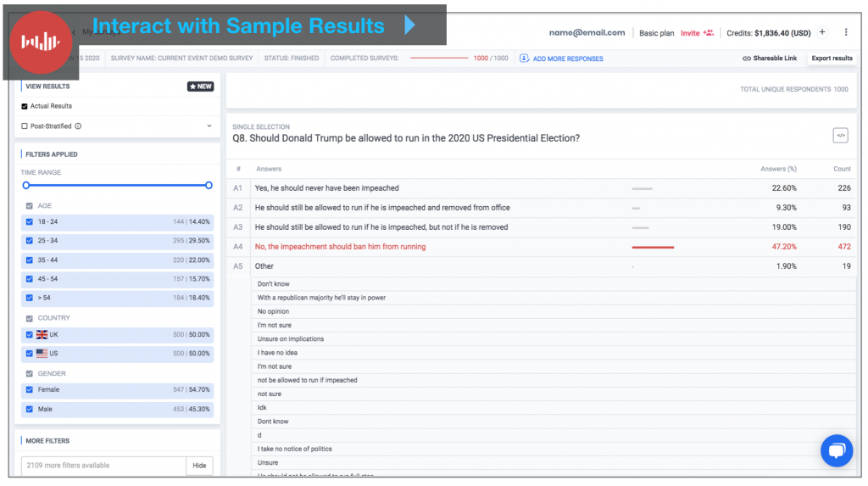Image resolution: width=868 pixels, height=486 pixels.
Task: Click the right handle of the time range slider
Action: (x=209, y=185)
